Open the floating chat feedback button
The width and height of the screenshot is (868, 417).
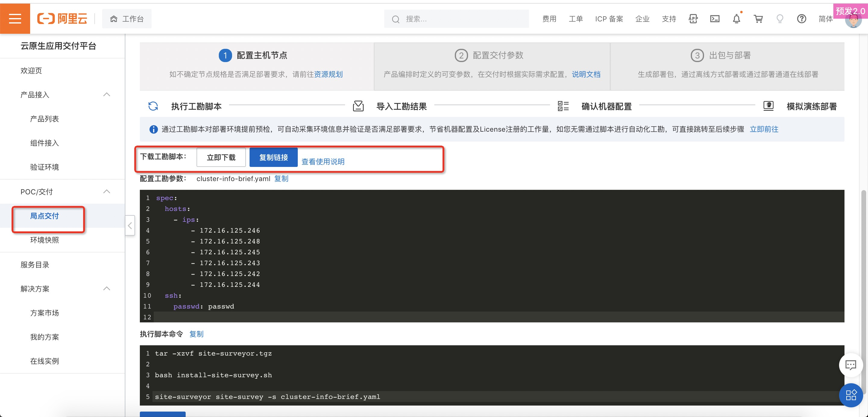(x=851, y=365)
